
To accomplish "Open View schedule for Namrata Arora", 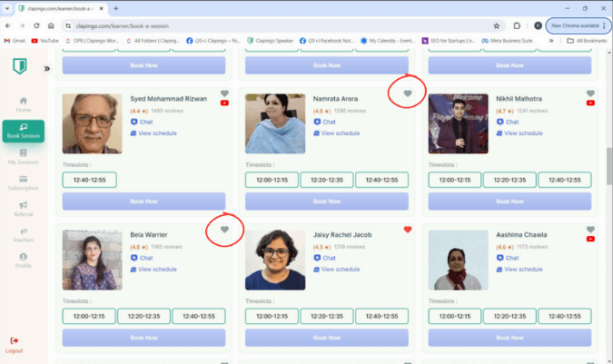I will point(337,133).
